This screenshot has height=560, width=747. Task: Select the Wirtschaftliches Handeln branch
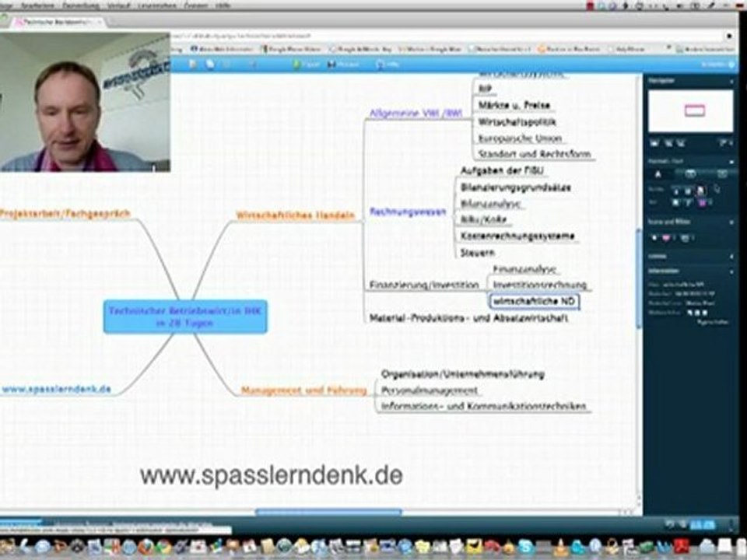point(296,215)
